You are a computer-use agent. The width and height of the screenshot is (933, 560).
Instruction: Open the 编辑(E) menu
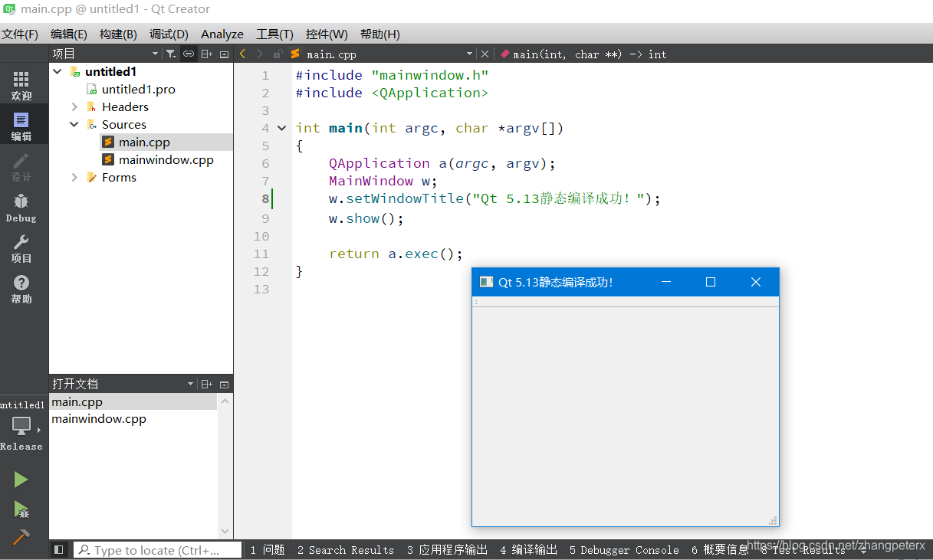[69, 34]
